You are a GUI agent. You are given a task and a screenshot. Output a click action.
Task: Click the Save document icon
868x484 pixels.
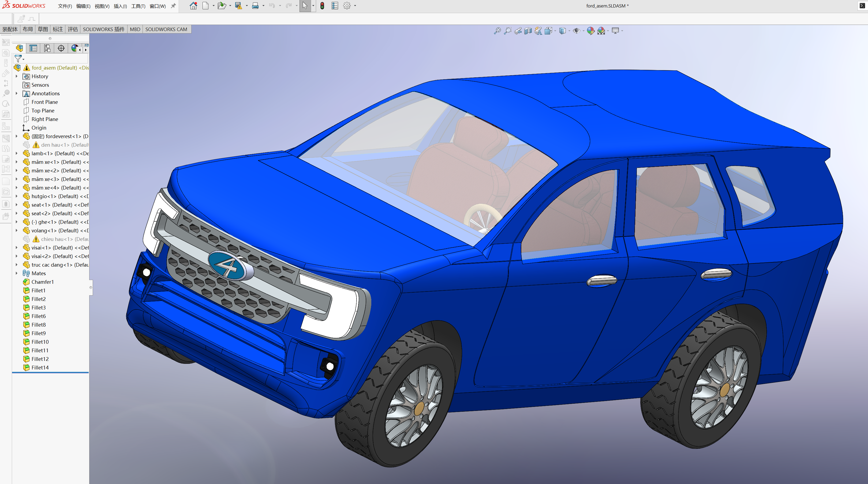click(238, 6)
